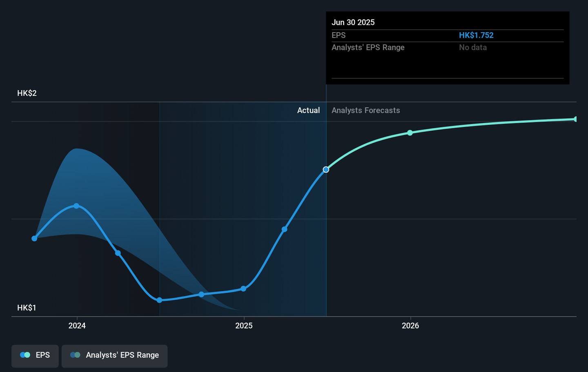Select the final forecast point at the chart's end
The height and width of the screenshot is (372, 588).
(x=576, y=119)
